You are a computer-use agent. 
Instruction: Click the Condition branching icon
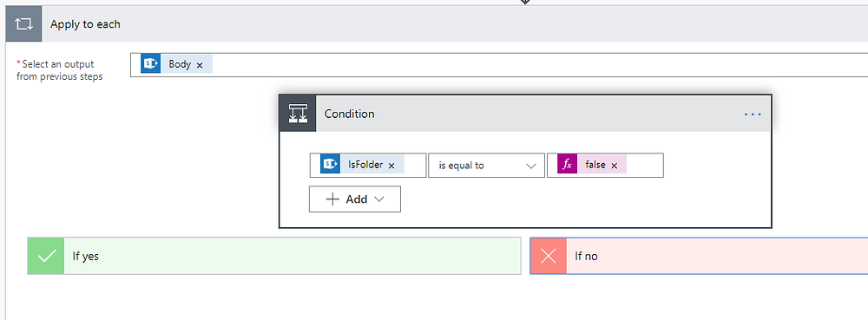coord(298,114)
